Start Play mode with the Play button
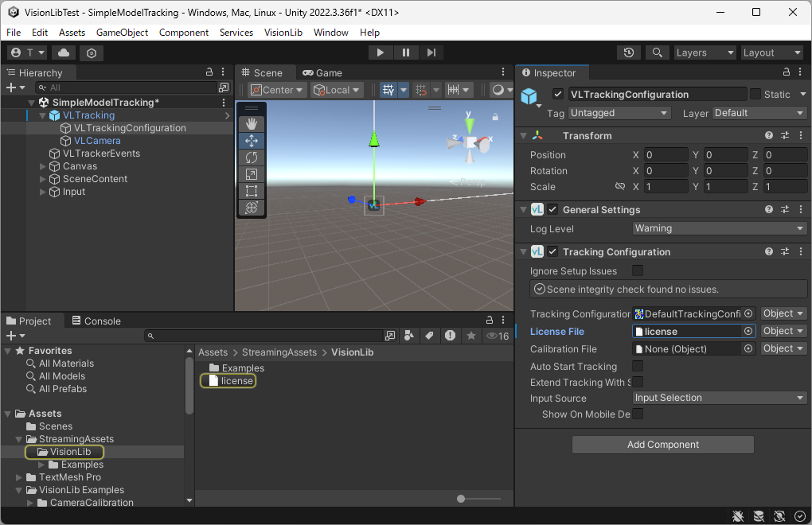Image resolution: width=812 pixels, height=525 pixels. click(x=380, y=52)
